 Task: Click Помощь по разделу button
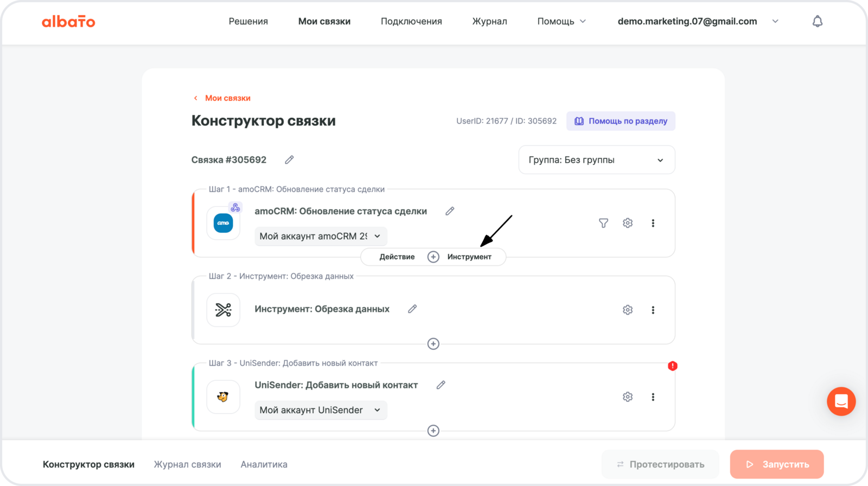621,121
